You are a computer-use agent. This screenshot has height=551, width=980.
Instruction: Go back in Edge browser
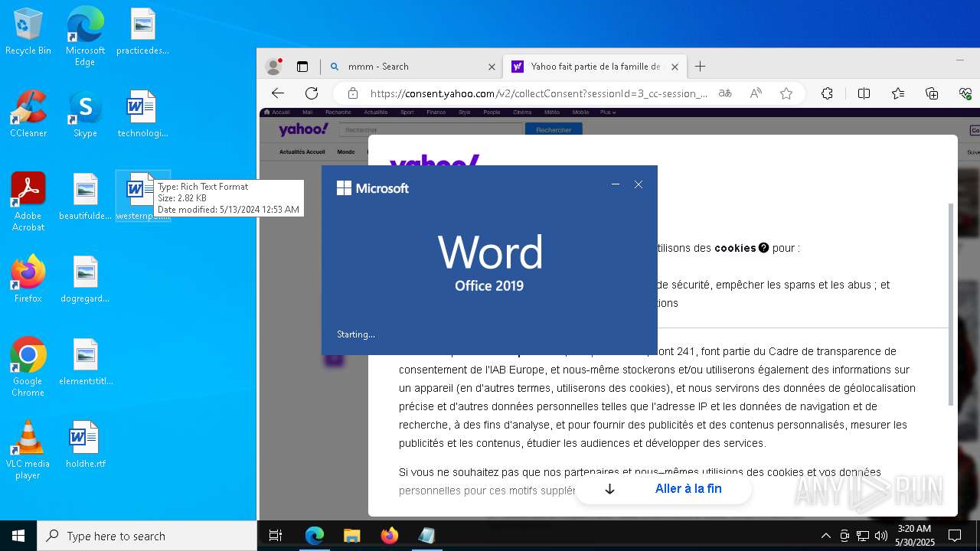pos(278,93)
